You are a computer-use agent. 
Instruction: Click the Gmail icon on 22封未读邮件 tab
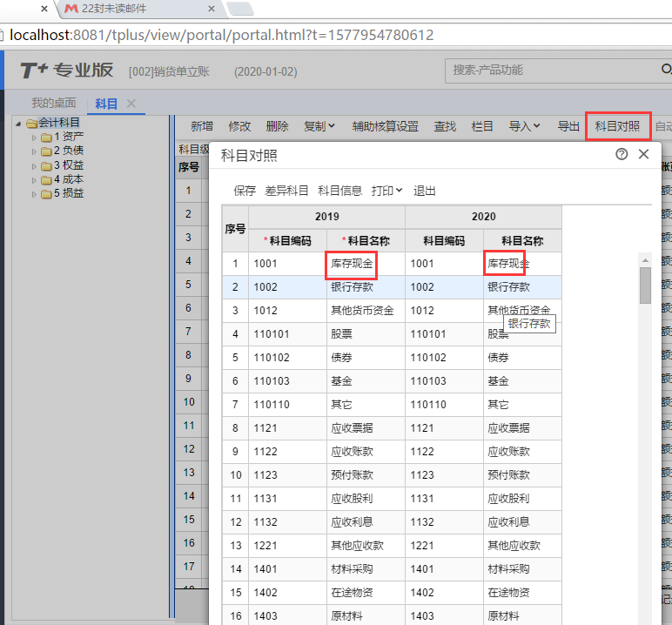pos(71,9)
